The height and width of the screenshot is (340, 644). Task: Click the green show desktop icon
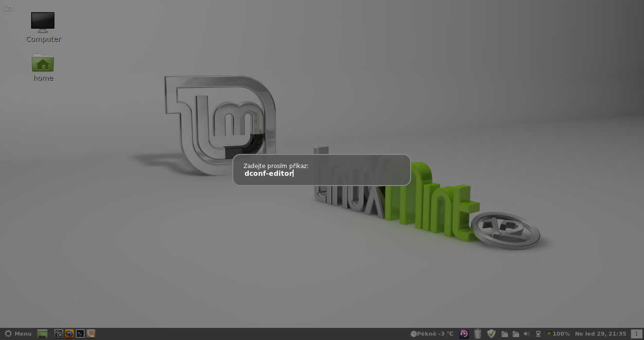point(42,334)
